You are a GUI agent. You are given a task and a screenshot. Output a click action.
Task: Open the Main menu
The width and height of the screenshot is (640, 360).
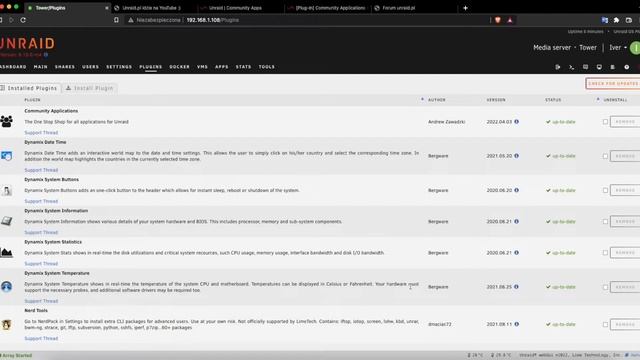pos(40,67)
